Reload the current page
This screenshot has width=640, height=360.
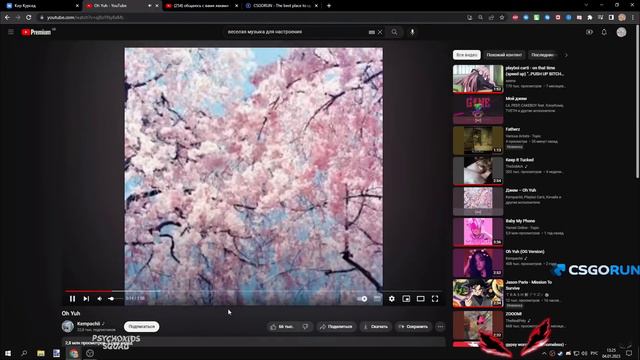point(29,18)
